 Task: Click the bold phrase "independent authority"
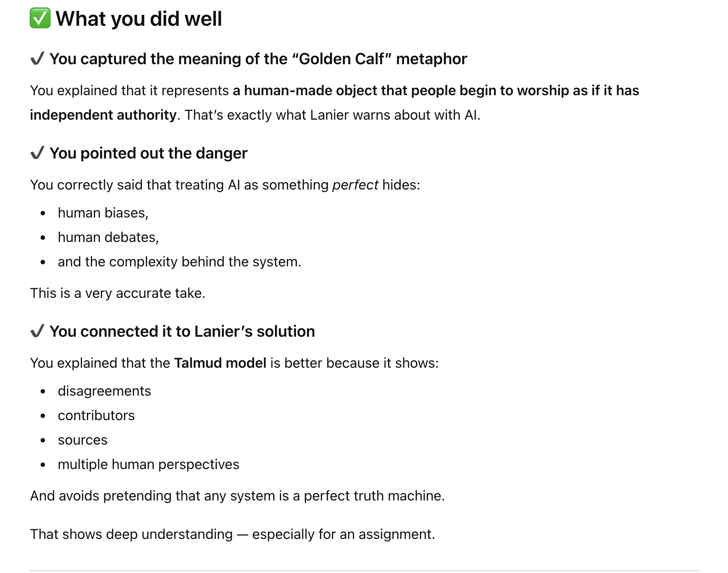(103, 115)
